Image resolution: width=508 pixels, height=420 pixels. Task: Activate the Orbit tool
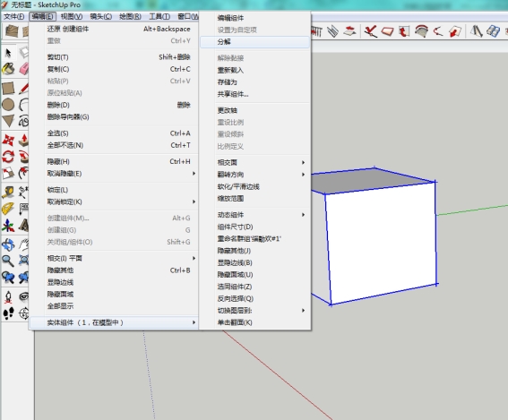pyautogui.click(x=8, y=244)
